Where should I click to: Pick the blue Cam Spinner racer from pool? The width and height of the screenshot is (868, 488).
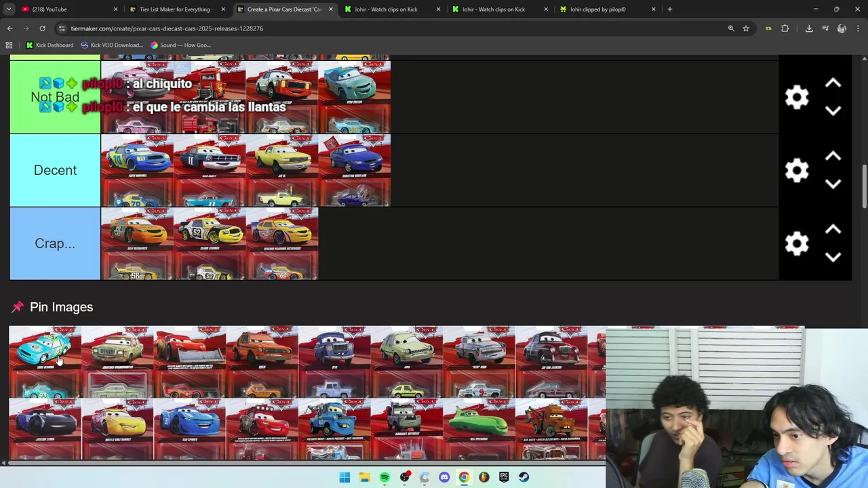[x=190, y=429]
